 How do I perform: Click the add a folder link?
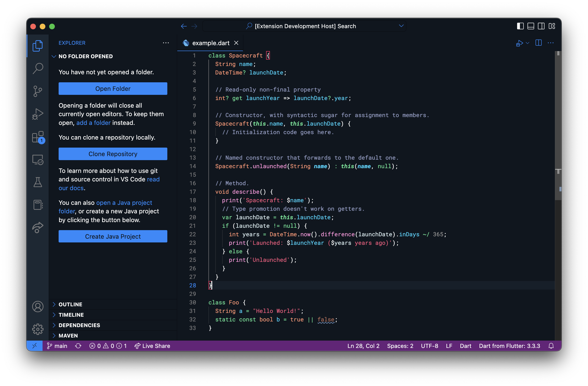tap(93, 123)
